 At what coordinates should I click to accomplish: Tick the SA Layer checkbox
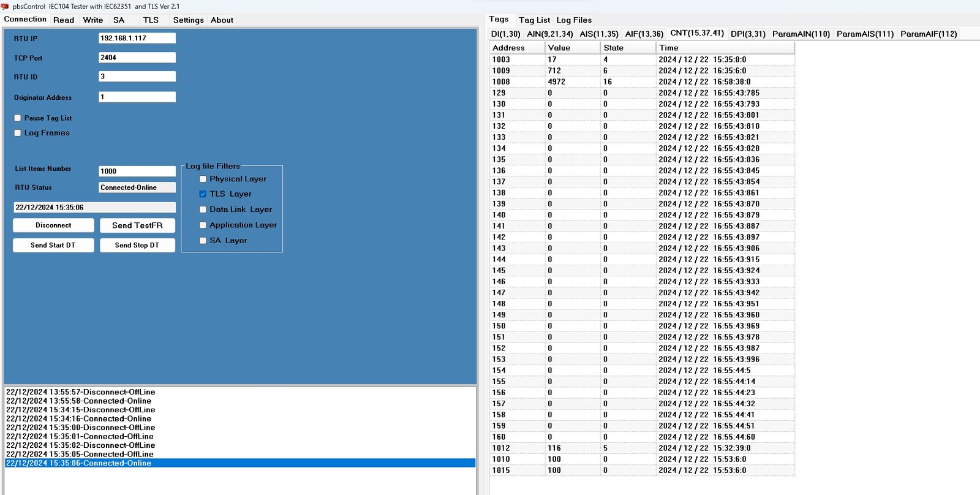point(203,241)
